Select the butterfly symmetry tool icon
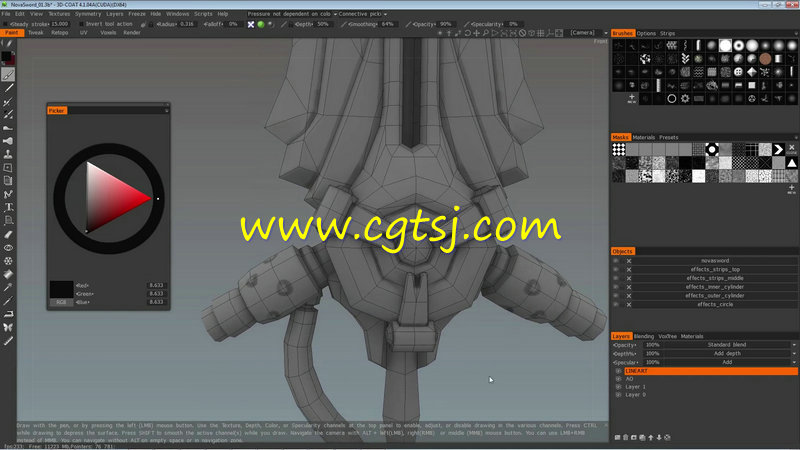The width and height of the screenshot is (800, 450). point(8,327)
